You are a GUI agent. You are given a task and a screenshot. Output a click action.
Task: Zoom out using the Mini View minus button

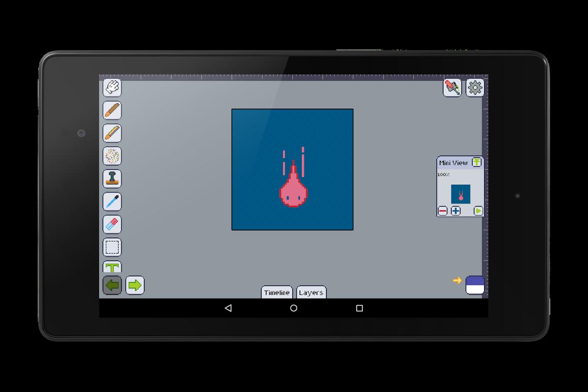tap(442, 211)
